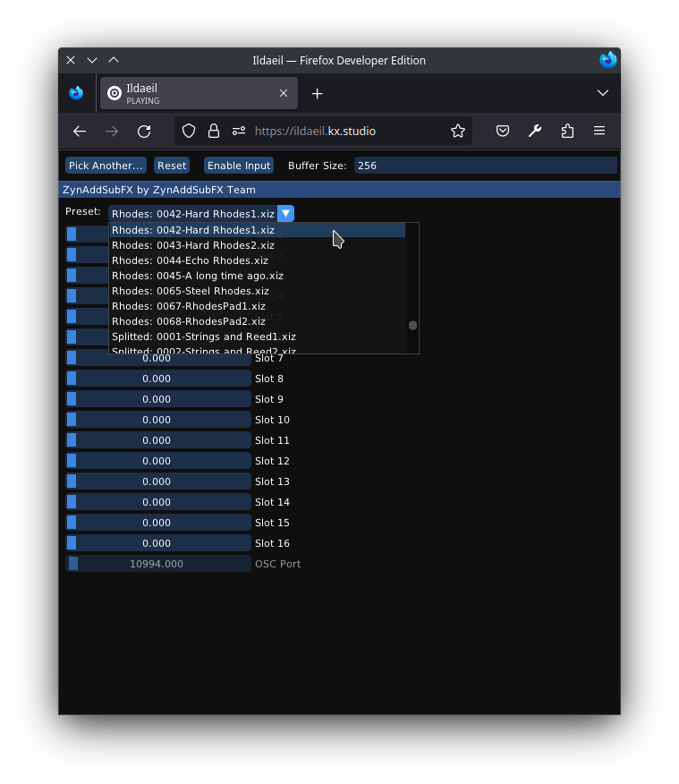Open the extensions puzzle-piece icon
Viewport: 679px width, 784px height.
(567, 131)
